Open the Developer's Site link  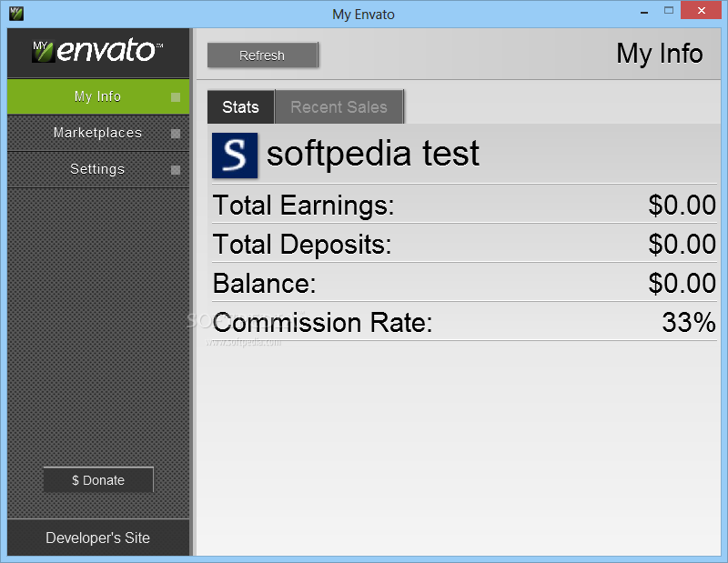[98, 538]
